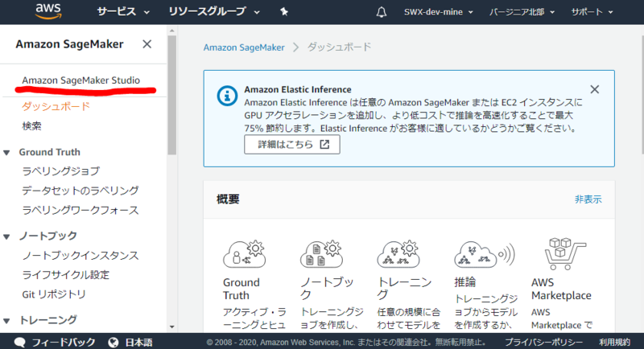Open the リソースグループ dropdown menu
This screenshot has width=644, height=349.
[214, 12]
